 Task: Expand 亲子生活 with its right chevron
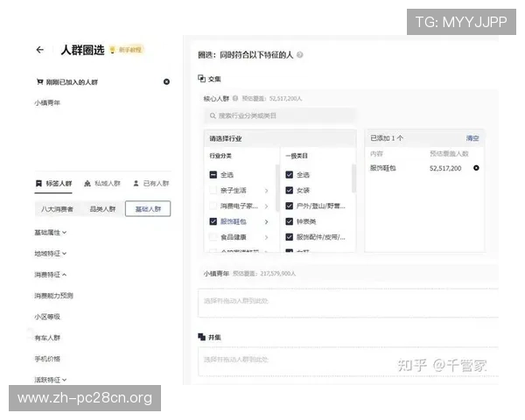click(267, 191)
